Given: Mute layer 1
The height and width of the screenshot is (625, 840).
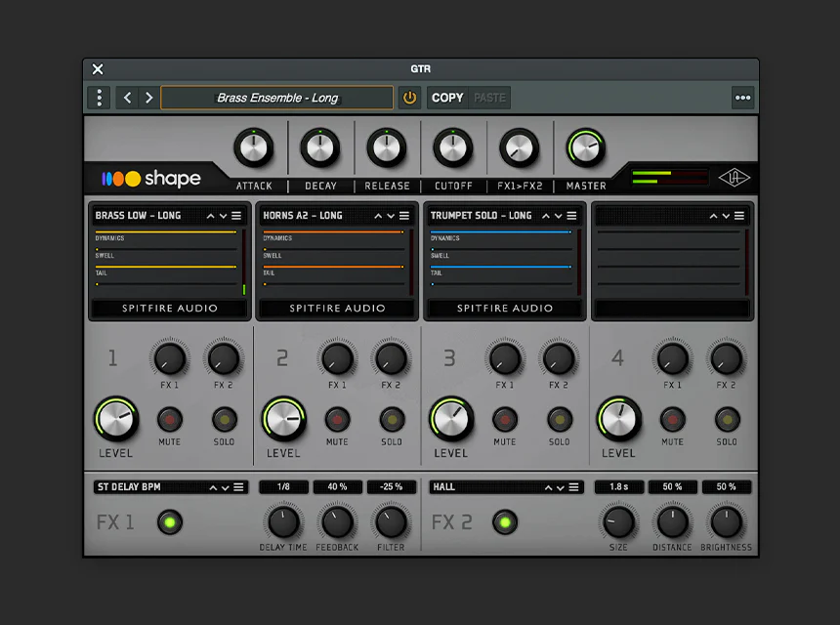Looking at the screenshot, I should [169, 420].
